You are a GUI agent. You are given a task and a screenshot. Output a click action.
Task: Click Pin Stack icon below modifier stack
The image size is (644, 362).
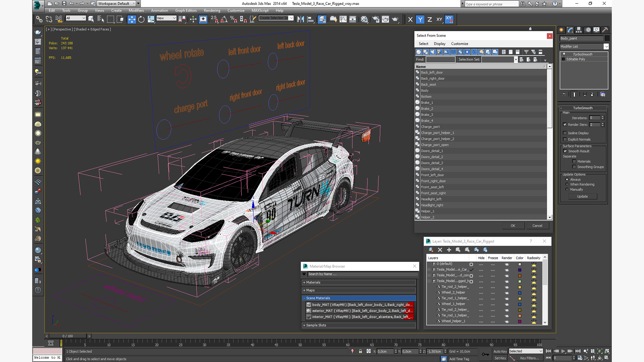564,95
